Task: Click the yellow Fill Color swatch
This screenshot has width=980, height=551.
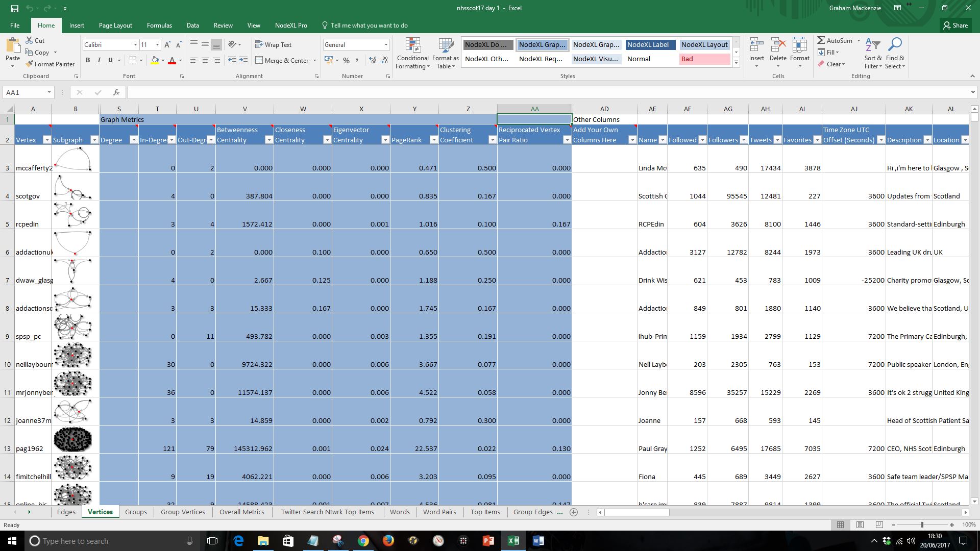Action: coord(155,60)
